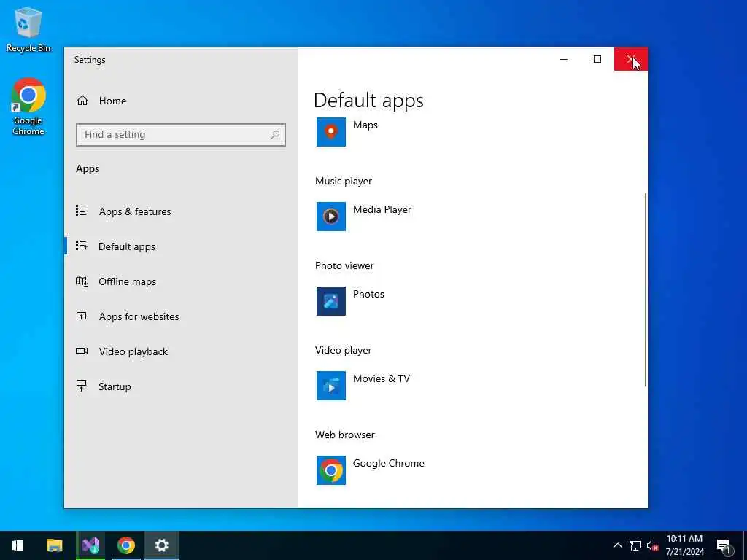This screenshot has width=747, height=560.
Task: Open Visual Studio from the taskbar
Action: (90, 545)
